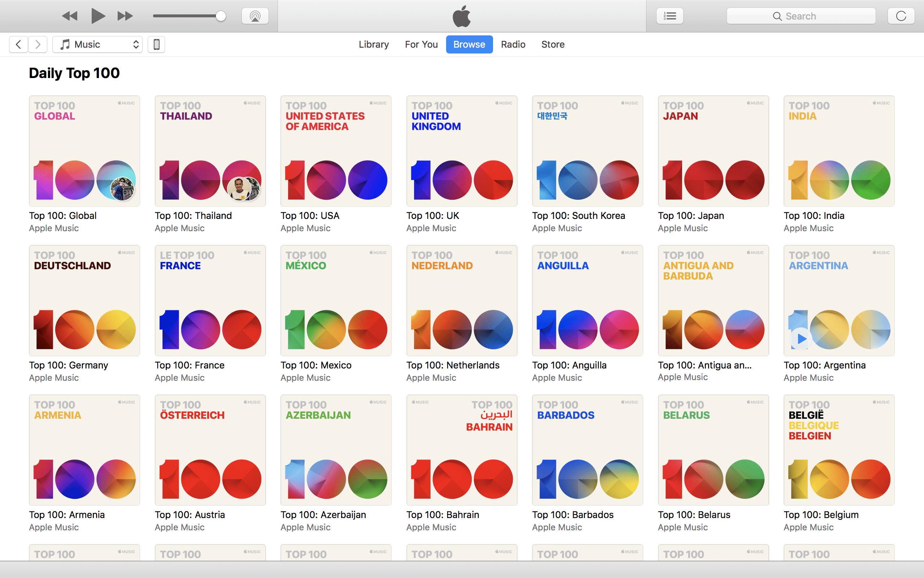
Task: Open the Bahrain Top 100 cover
Action: (462, 450)
